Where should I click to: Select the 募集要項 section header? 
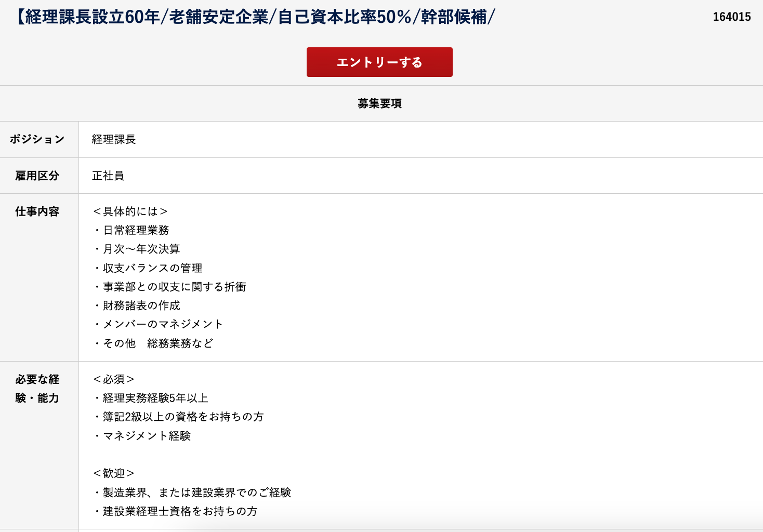point(379,103)
